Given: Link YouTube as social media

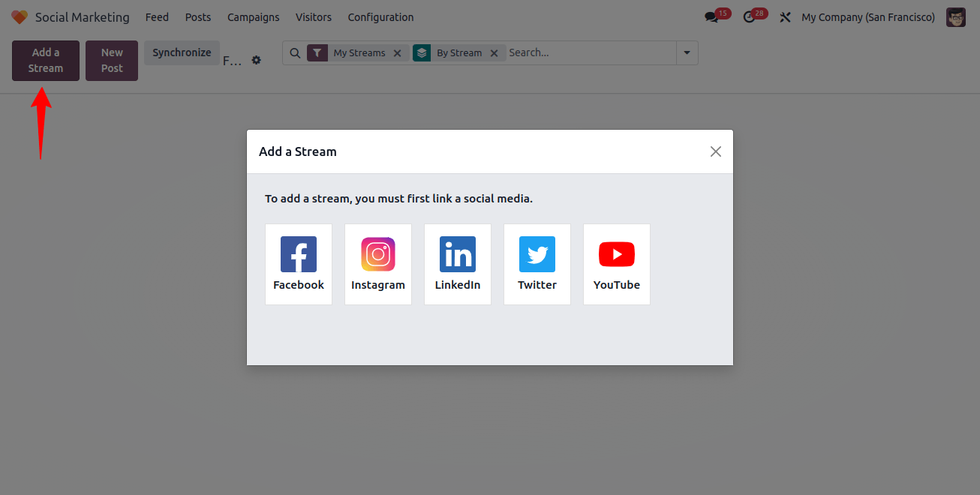Looking at the screenshot, I should click(x=617, y=264).
